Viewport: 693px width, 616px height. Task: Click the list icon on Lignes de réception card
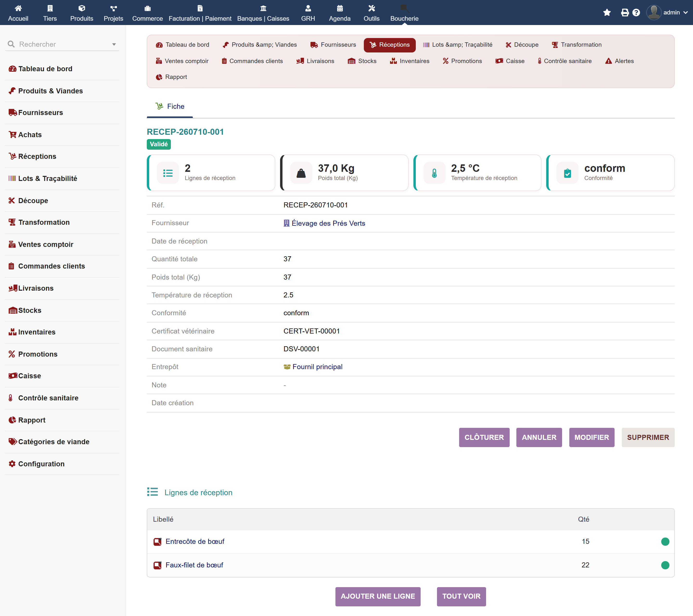[x=168, y=173]
